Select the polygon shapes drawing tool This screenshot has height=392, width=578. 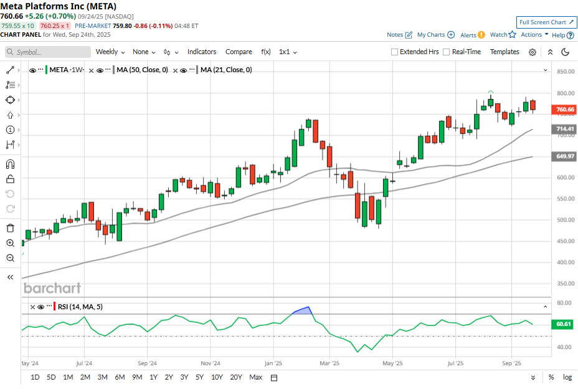(10, 100)
